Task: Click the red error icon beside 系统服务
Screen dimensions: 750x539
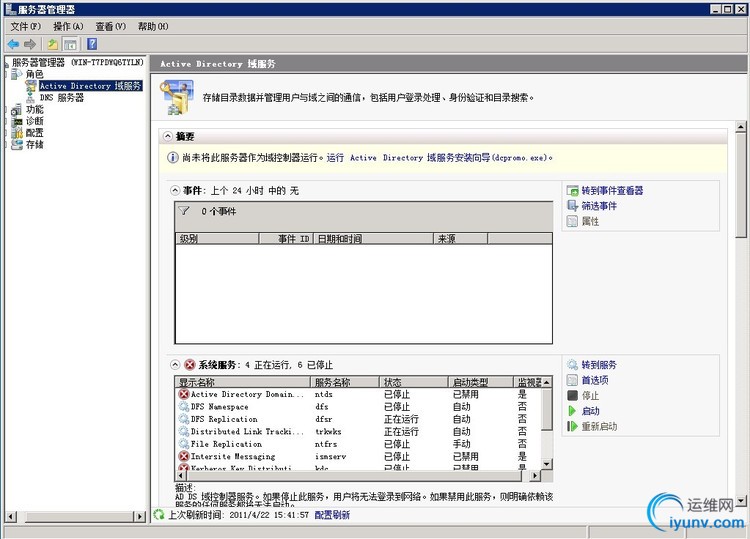Action: pos(190,365)
